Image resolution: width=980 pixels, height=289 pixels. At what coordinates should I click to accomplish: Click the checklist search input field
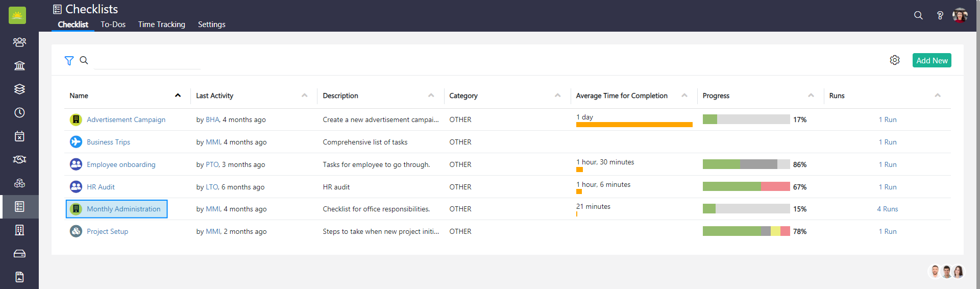148,61
